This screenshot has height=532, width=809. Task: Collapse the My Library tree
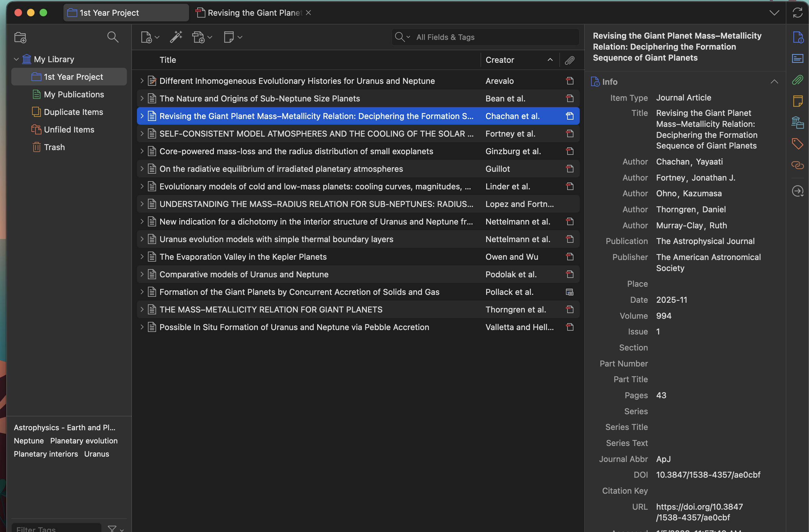[x=16, y=59]
